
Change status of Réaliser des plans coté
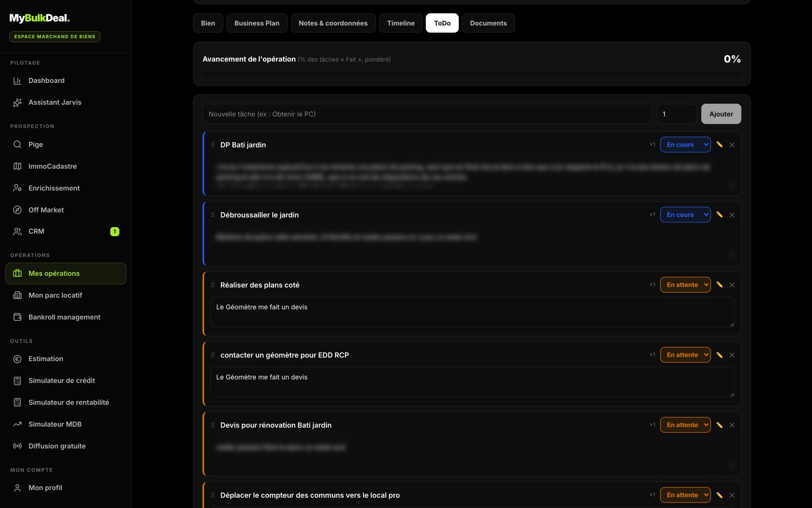tap(685, 285)
